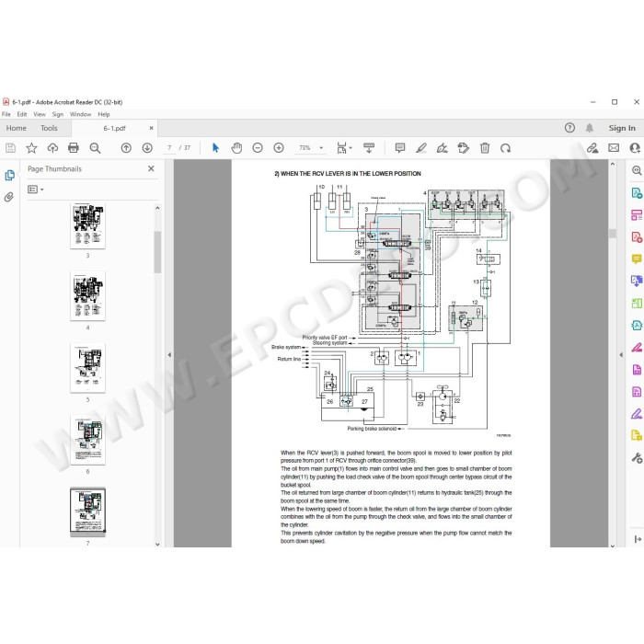Screen dimensions: 644x644
Task: Open the search tool in right pane
Action: 637,170
